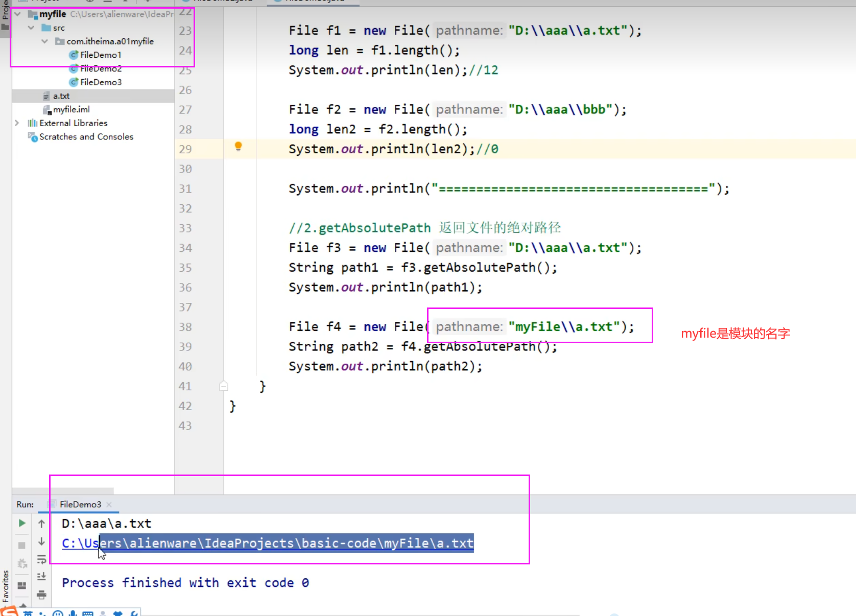Viewport: 856px width, 616px height.
Task: Collapse the myfile module tree node
Action: [18, 14]
